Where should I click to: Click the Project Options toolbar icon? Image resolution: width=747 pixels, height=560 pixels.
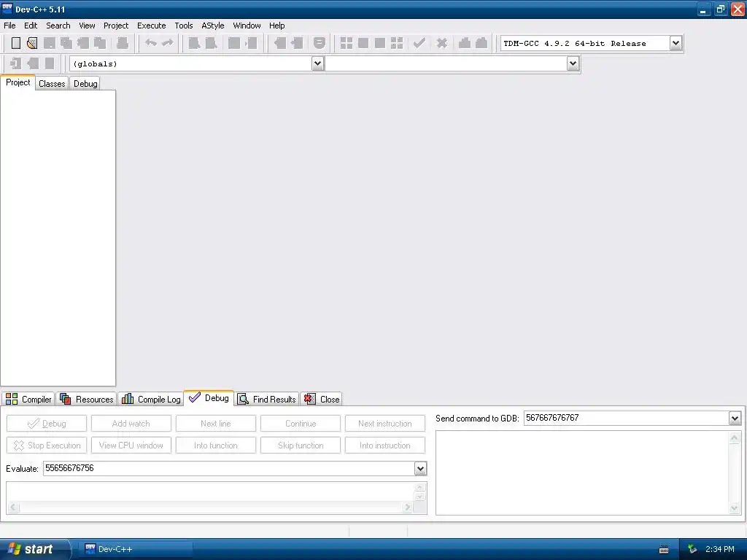(320, 43)
